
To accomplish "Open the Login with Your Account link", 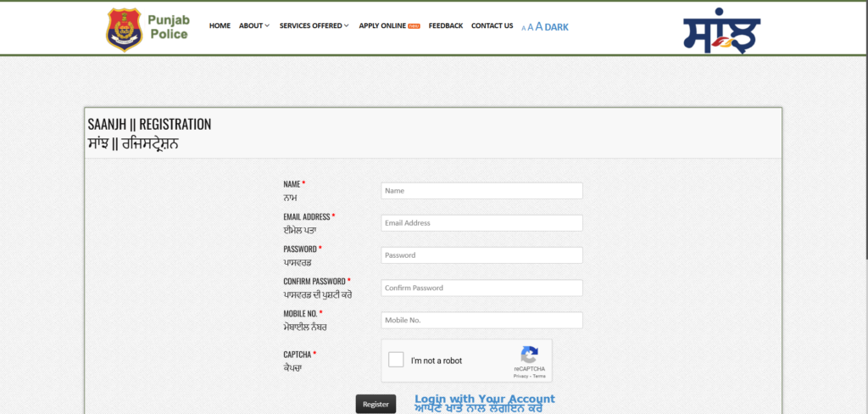I will click(x=484, y=403).
